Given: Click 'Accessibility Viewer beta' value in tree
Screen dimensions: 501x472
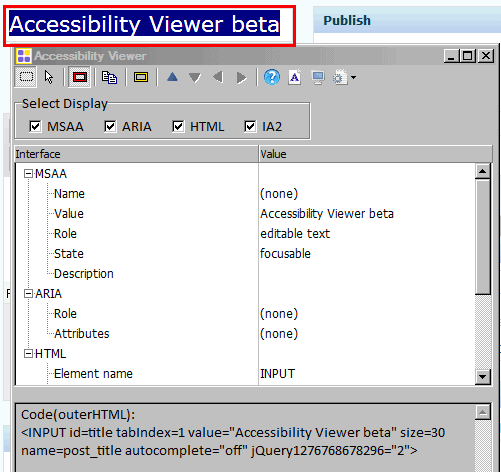Looking at the screenshot, I should [x=327, y=214].
